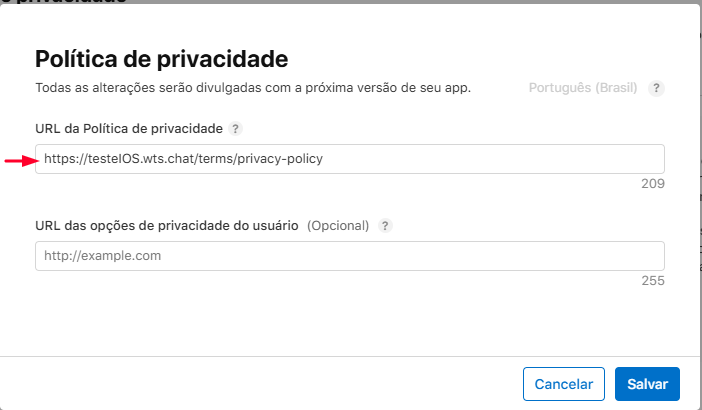702x410 pixels.
Task: Click the URL da Política de privacidade label
Action: 130,129
